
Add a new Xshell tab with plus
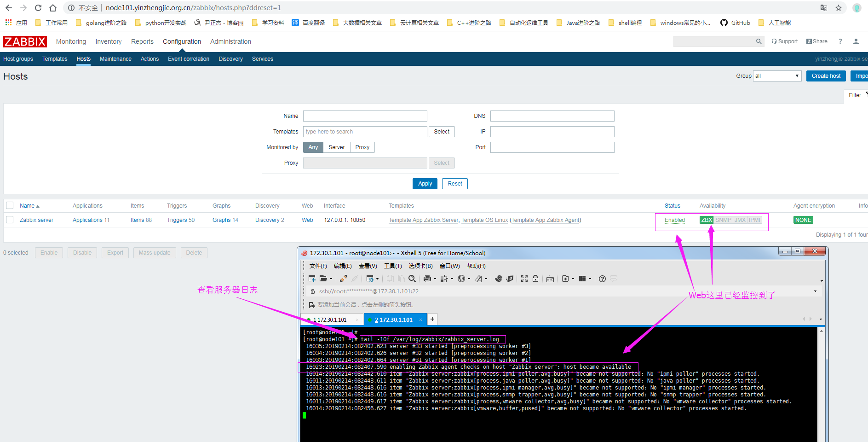coord(432,319)
